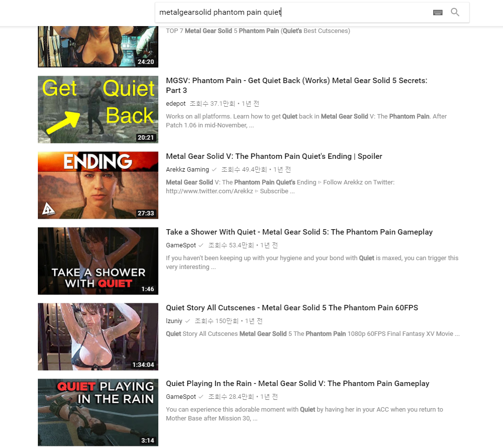Play the 1:34:04 All Cutscenes thumbnail
The width and height of the screenshot is (503, 448).
point(98,337)
